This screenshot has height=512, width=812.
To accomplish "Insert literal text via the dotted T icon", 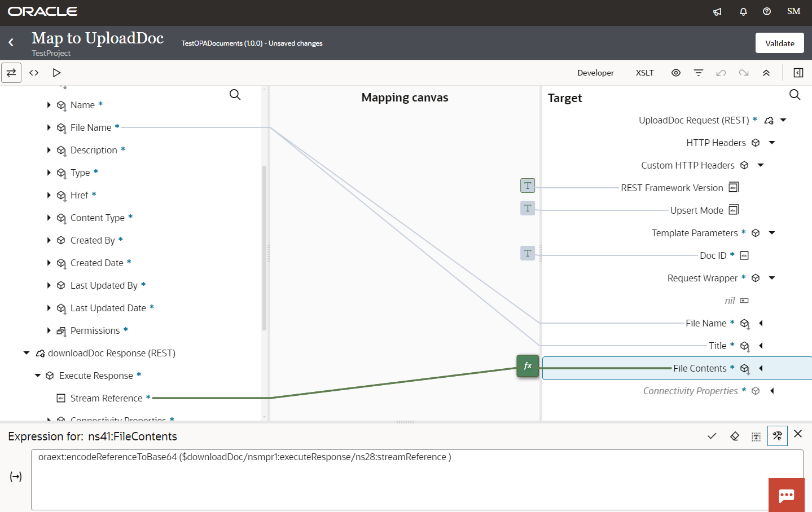I will pyautogui.click(x=756, y=435).
